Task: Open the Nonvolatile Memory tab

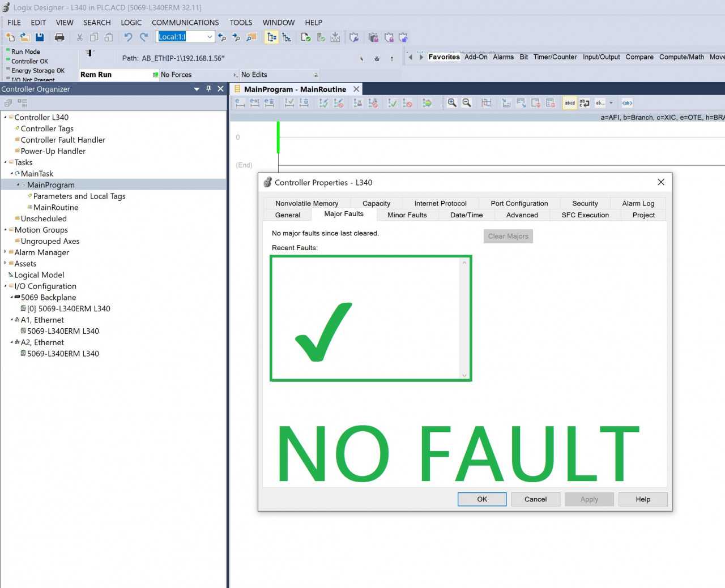Action: pos(307,203)
